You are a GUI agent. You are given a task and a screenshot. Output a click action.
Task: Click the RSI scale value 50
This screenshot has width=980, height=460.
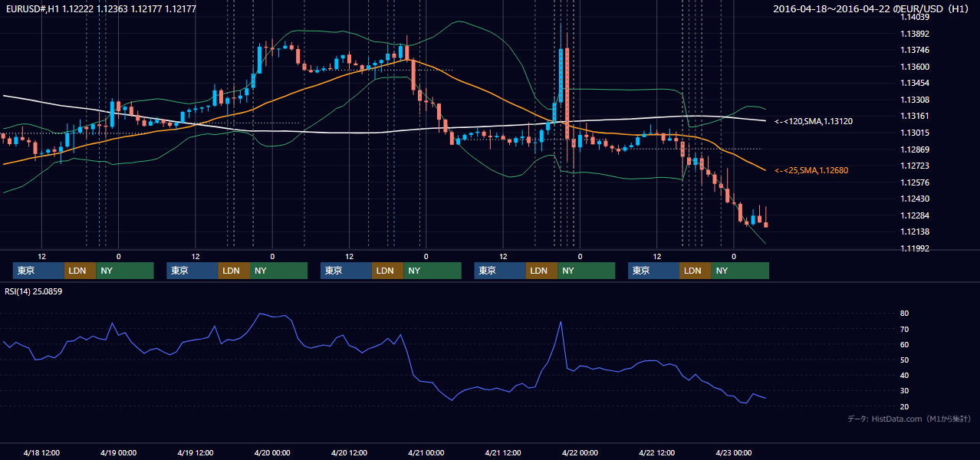tap(904, 360)
